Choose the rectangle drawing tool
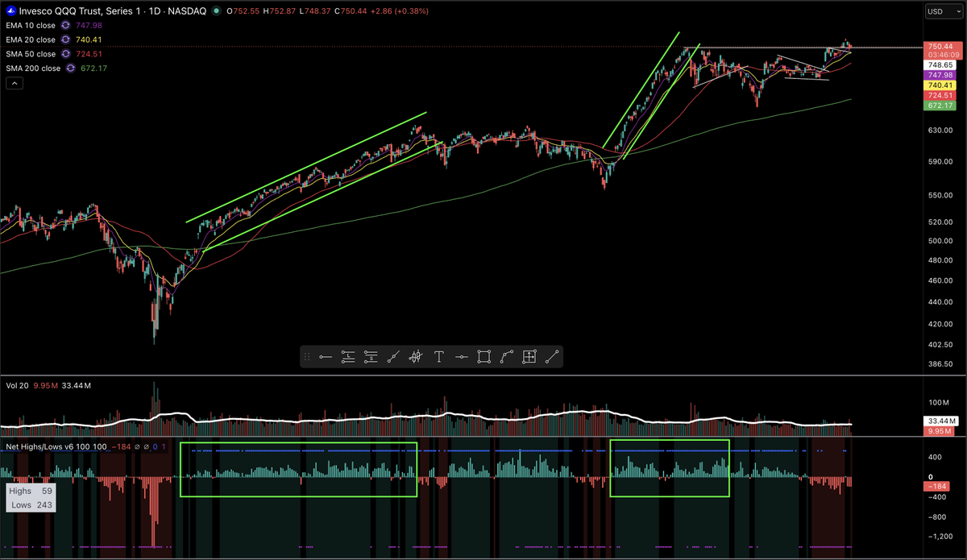The width and height of the screenshot is (967, 560). [x=484, y=356]
